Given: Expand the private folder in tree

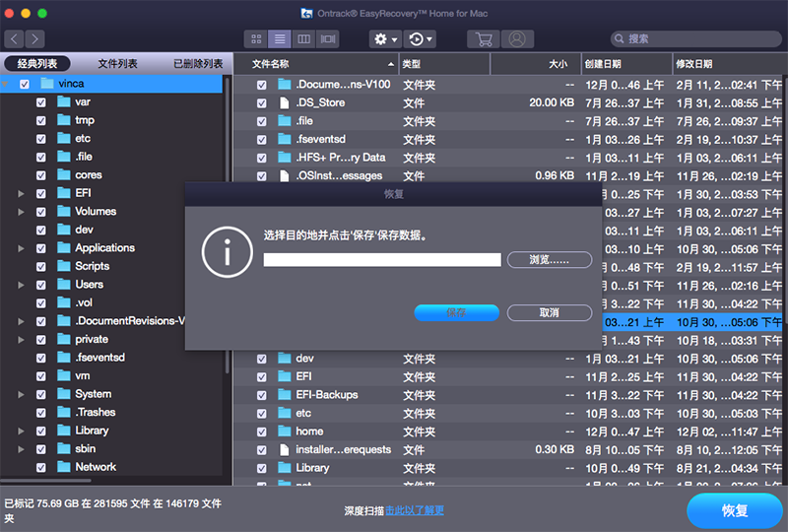Looking at the screenshot, I should pyautogui.click(x=21, y=340).
